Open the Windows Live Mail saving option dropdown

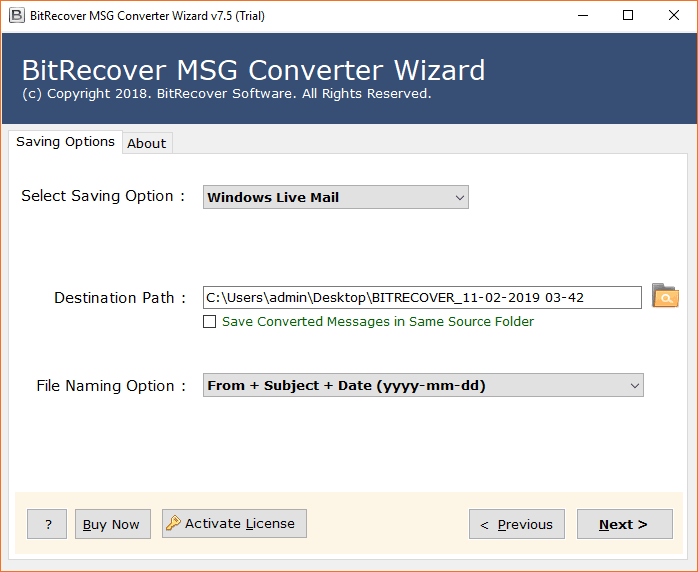tap(335, 197)
